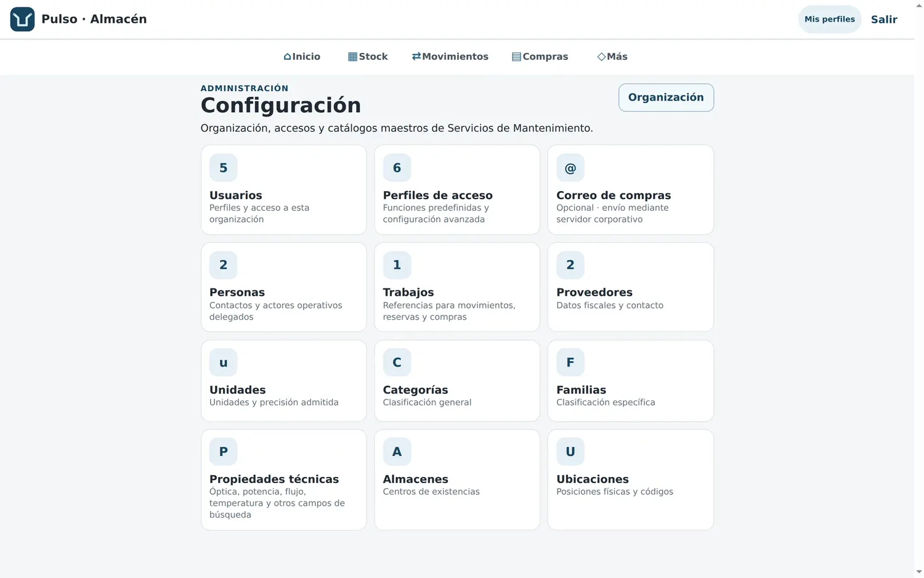The image size is (924, 578).
Task: Open the Más menu
Action: 612,57
